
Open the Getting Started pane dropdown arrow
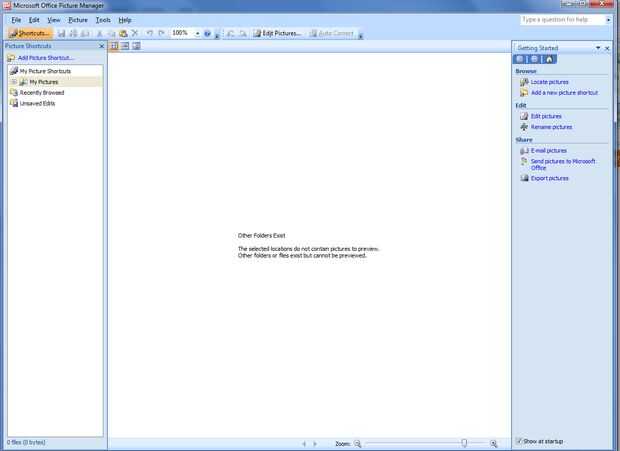pos(598,48)
